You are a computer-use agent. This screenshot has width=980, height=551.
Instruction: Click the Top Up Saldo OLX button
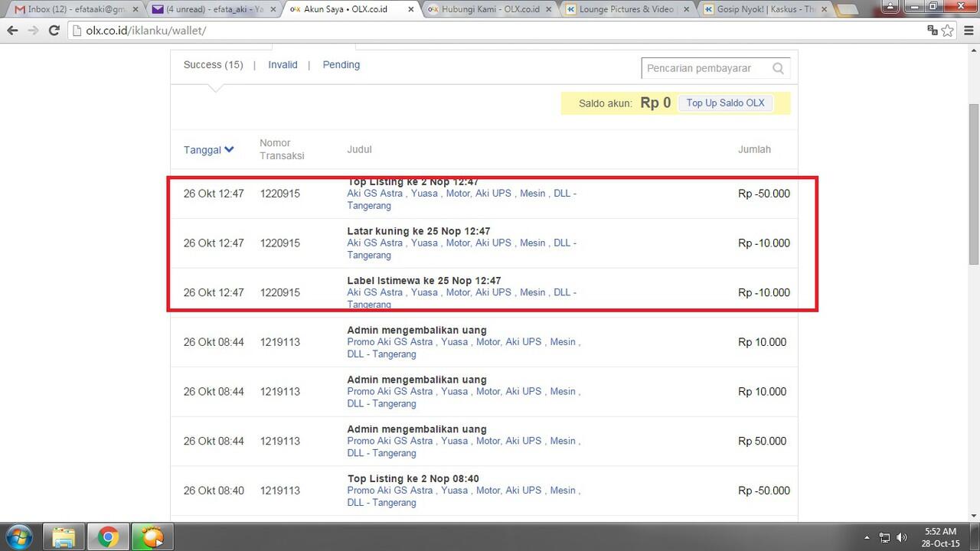pyautogui.click(x=725, y=103)
